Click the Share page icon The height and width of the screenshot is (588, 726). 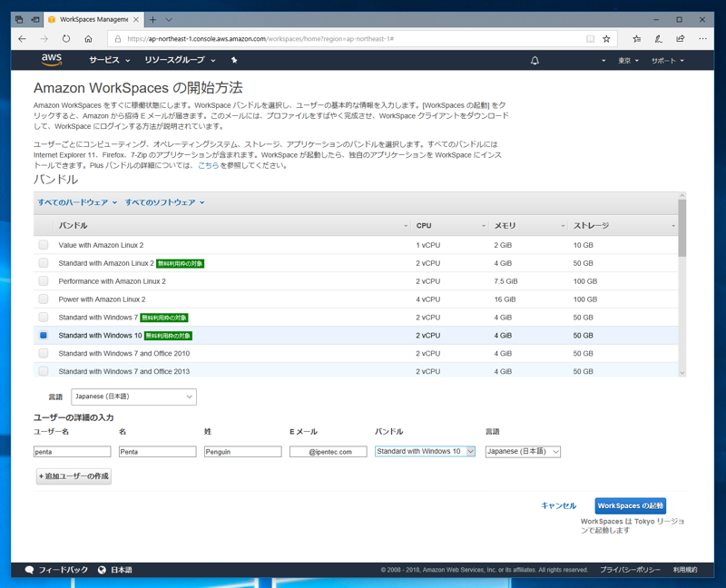tap(680, 39)
